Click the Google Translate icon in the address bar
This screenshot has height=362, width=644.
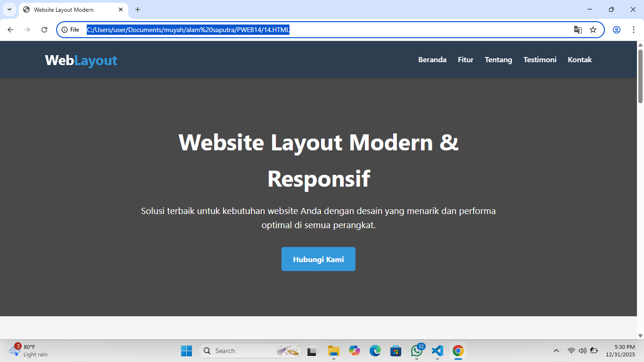point(578,30)
